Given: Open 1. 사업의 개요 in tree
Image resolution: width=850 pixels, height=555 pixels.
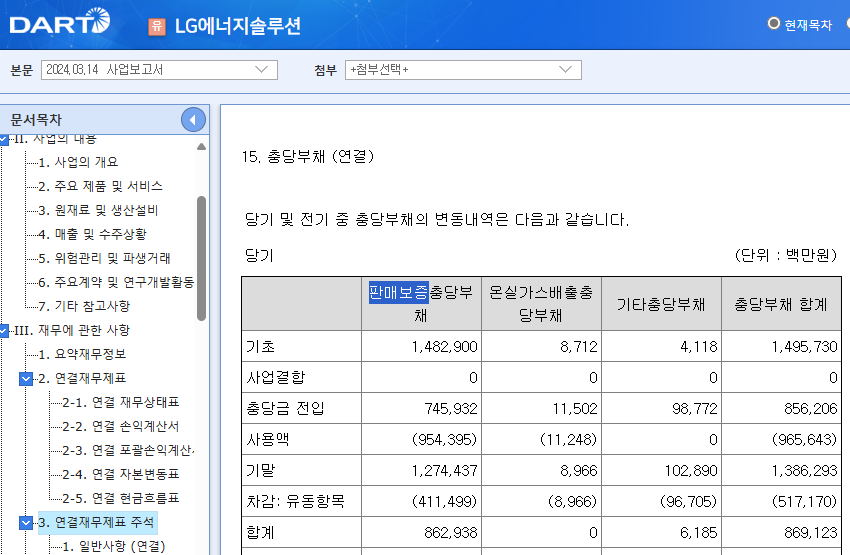Looking at the screenshot, I should (x=78, y=162).
